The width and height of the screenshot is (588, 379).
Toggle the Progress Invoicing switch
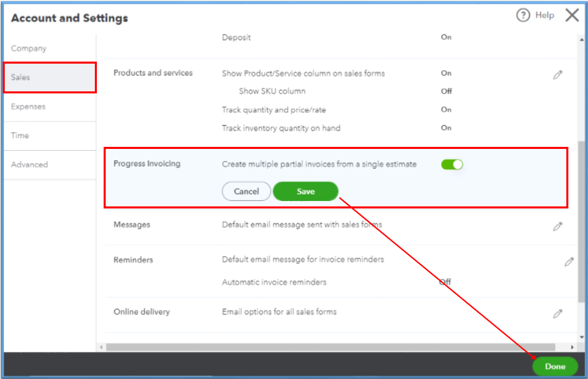tap(452, 164)
